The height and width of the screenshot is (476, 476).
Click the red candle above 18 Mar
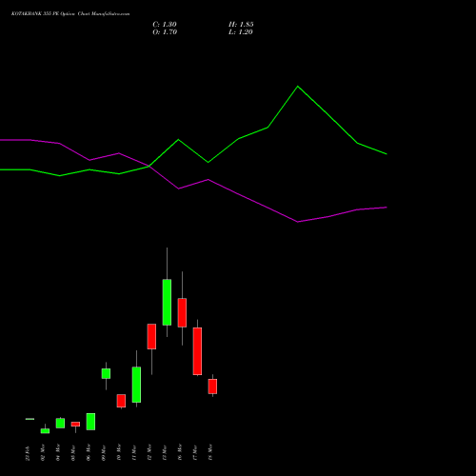click(212, 387)
